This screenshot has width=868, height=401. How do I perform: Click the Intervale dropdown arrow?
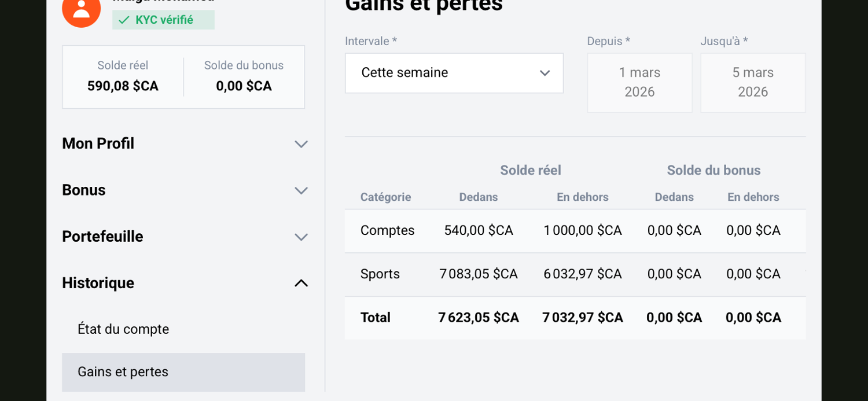click(545, 73)
